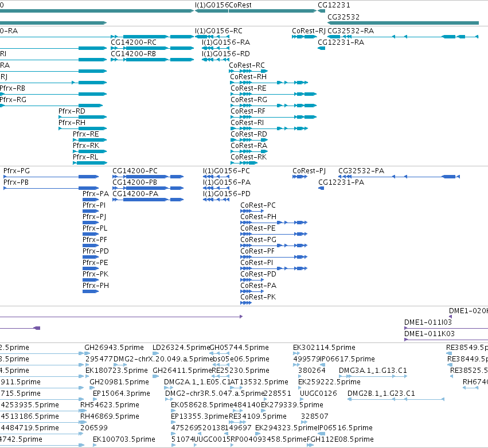The height and width of the screenshot is (448, 488).
Task: Click the CG12231-RA transcript label
Action: click(341, 42)
